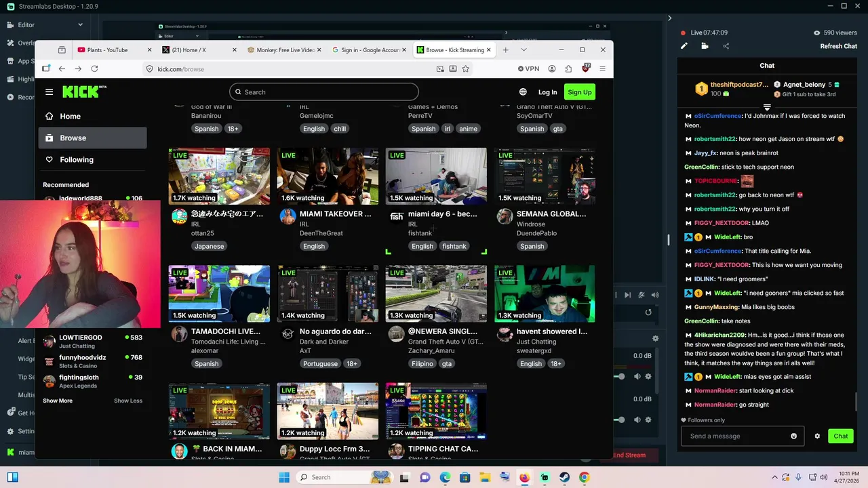
Task: Switch to the Plants - YouTube tab
Action: click(114, 49)
